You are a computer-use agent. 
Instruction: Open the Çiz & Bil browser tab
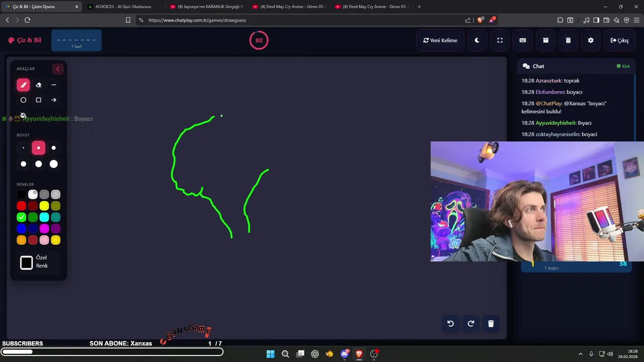[x=41, y=7]
